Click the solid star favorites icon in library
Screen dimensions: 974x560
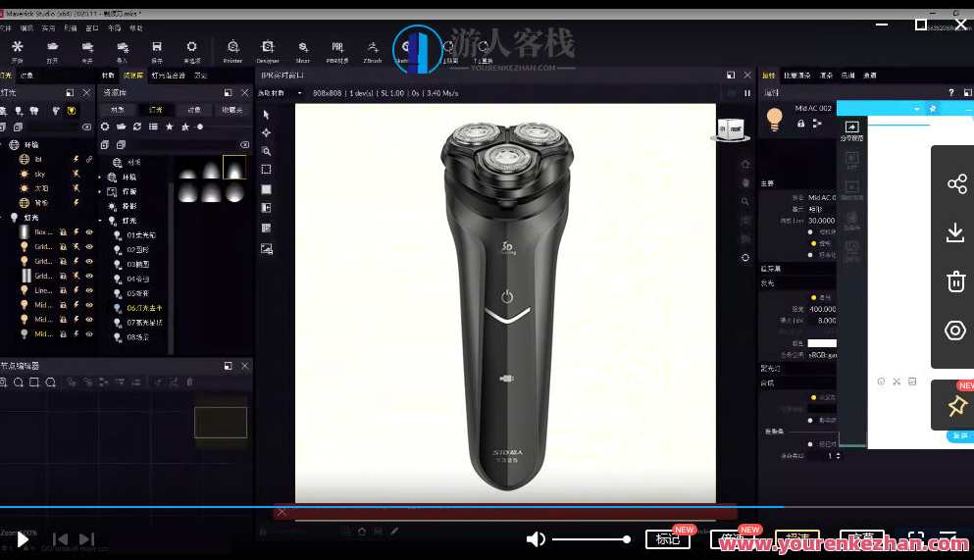[169, 127]
